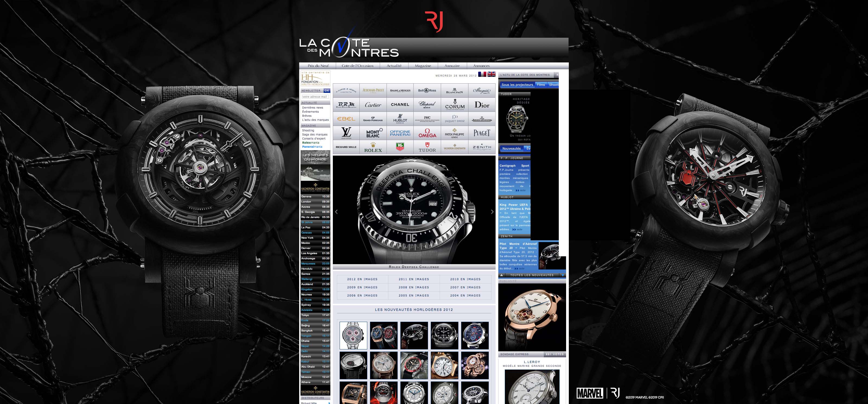Screen dimensions: 868x404
Task: Click up arrow beside Toutes les Nouveautés
Action: pyautogui.click(x=502, y=275)
